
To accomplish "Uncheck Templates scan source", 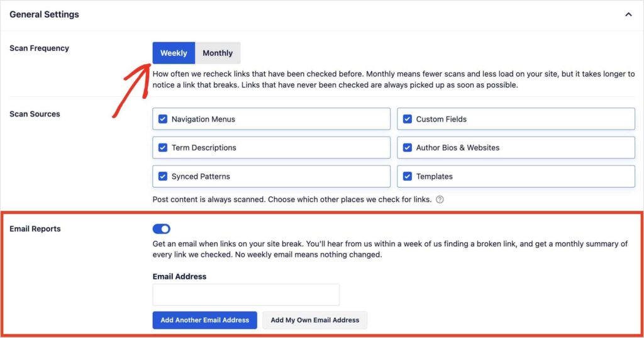I will [407, 176].
